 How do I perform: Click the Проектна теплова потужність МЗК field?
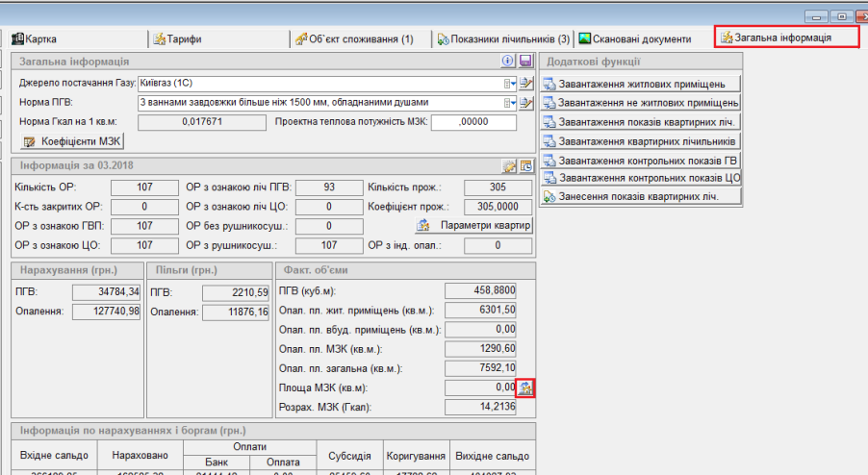tap(474, 122)
